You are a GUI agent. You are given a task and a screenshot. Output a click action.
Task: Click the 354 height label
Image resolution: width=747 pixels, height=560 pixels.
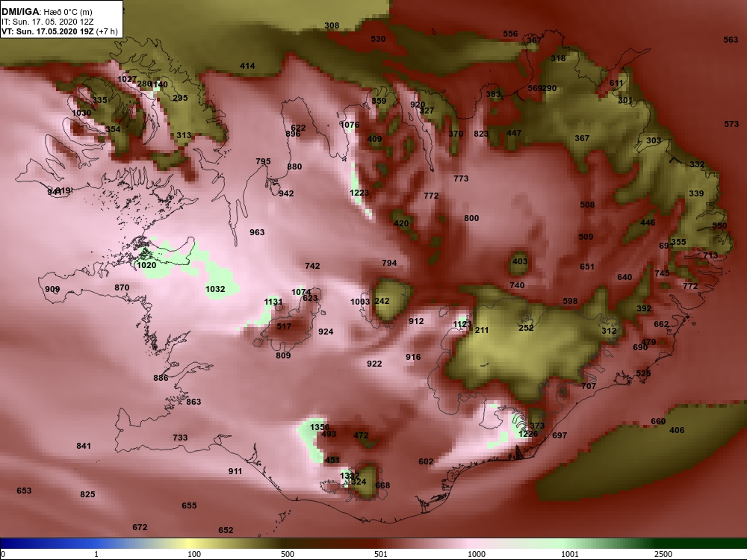[113, 129]
